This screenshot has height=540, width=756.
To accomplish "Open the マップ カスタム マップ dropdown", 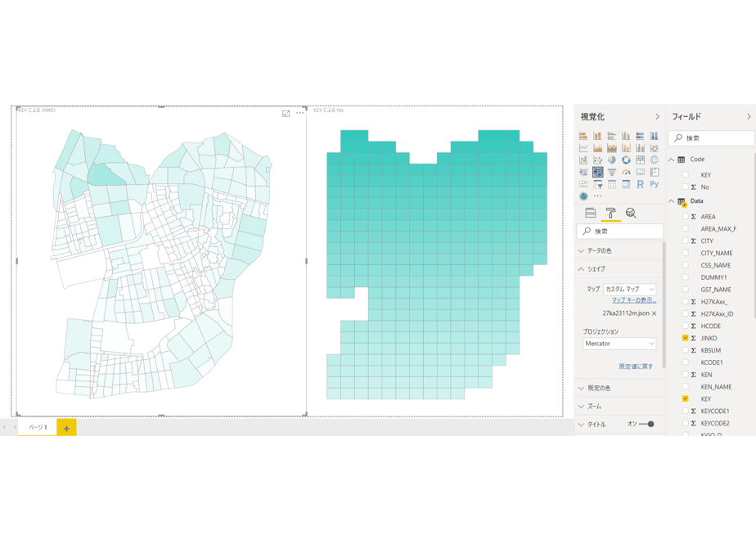I will point(629,290).
